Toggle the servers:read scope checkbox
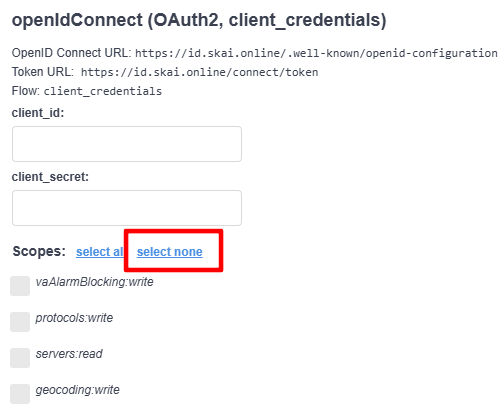This screenshot has width=501, height=411. point(20,358)
